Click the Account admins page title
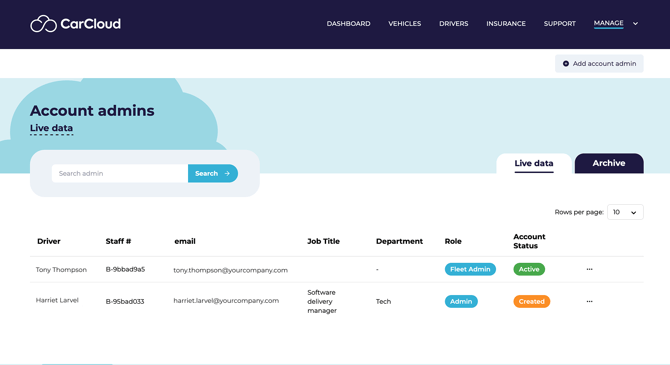 pos(92,111)
